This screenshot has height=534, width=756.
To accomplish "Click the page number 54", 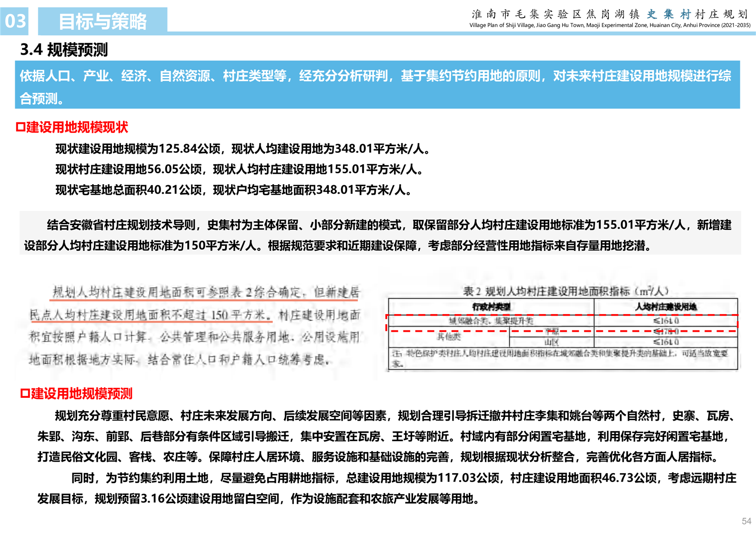I will tap(746, 521).
